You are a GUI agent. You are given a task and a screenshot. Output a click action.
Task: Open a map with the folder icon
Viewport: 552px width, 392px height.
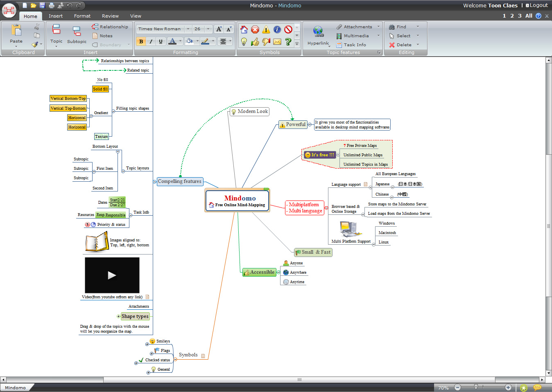point(33,5)
